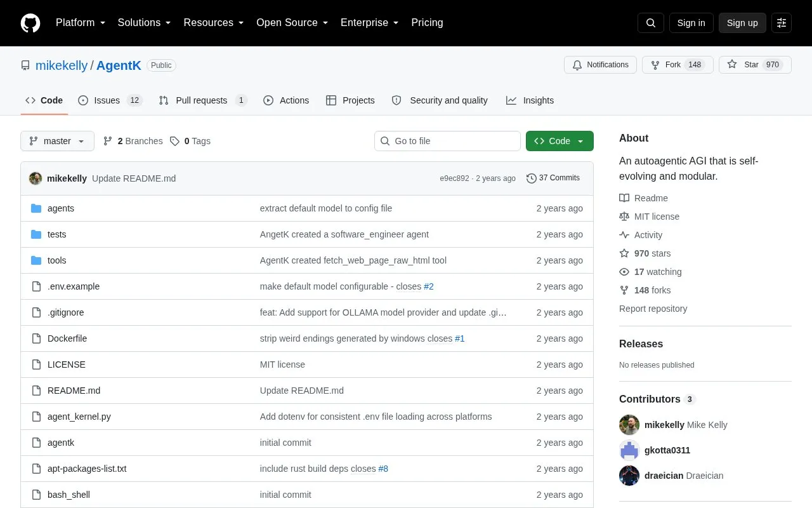812x508 pixels.
Task: View the 2 Branches link
Action: (x=133, y=141)
